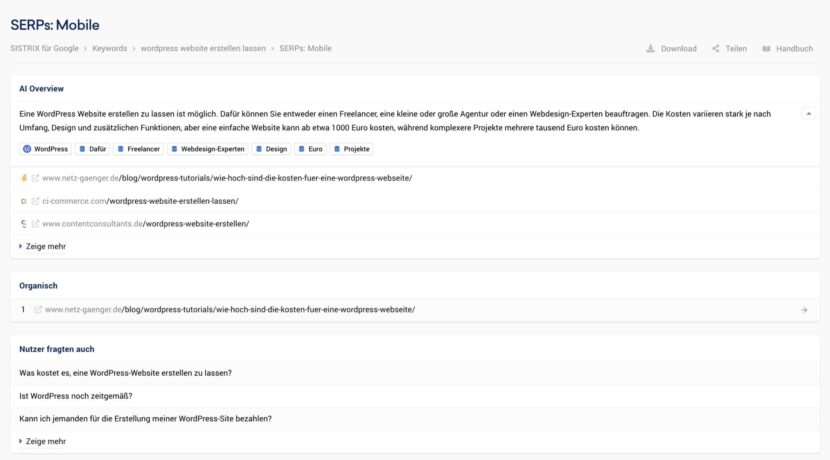
Task: Click the Teilen share icon
Action: click(716, 49)
